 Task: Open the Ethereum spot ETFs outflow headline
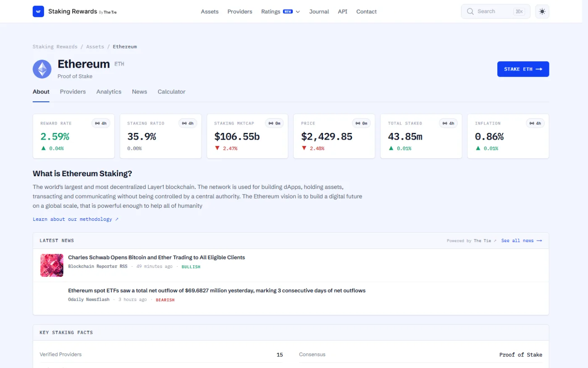click(x=217, y=291)
